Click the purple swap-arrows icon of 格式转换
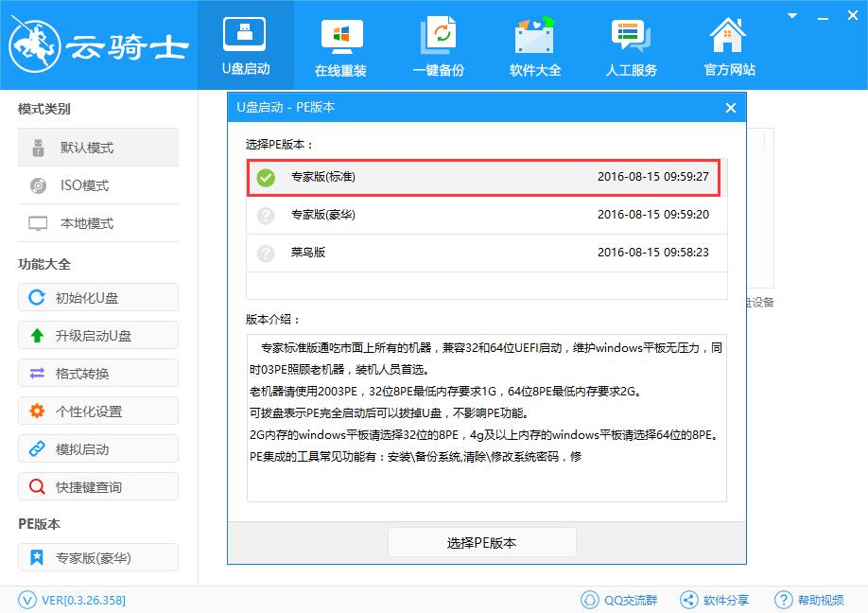This screenshot has height=613, width=868. (x=37, y=374)
